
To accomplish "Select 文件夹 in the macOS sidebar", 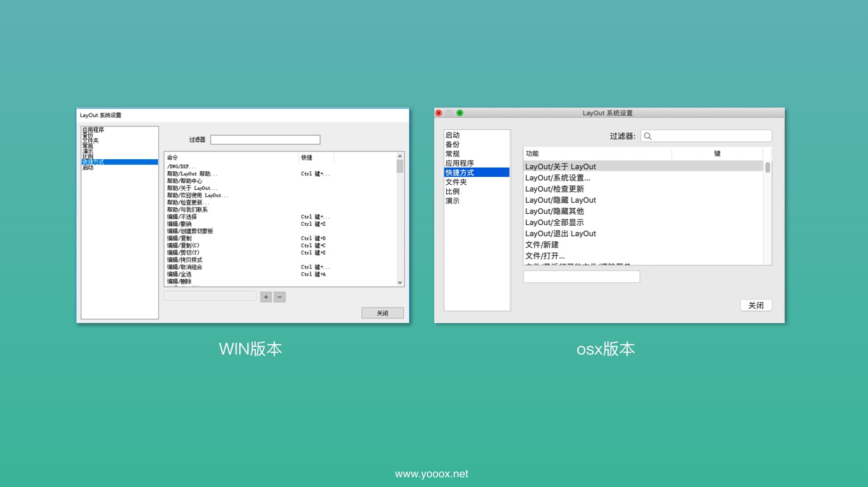I will point(456,182).
